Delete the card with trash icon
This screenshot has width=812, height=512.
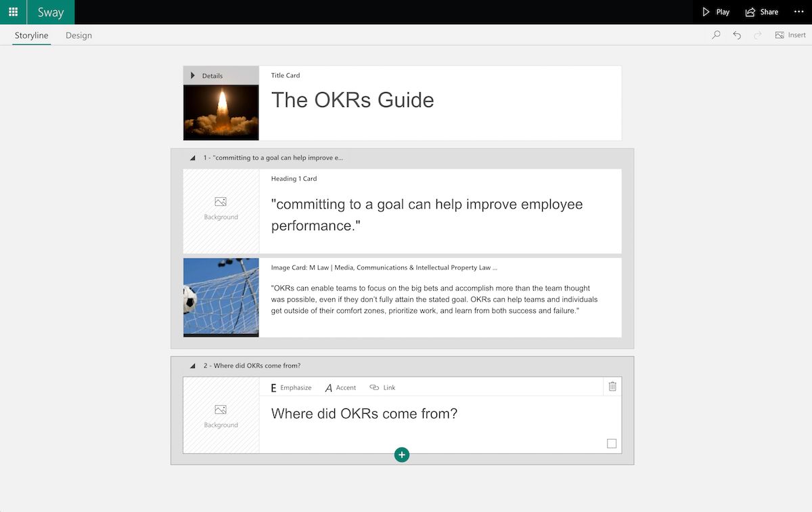[612, 387]
